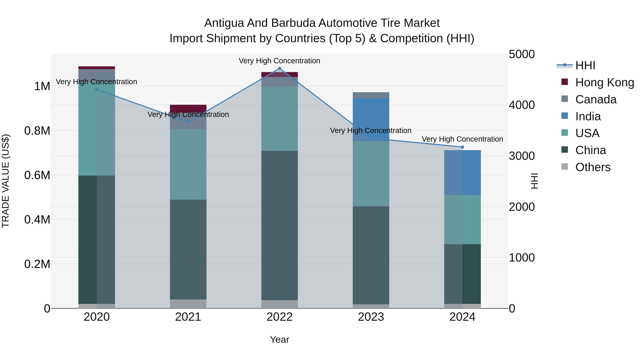Click the India blue legend swatch

click(x=565, y=116)
